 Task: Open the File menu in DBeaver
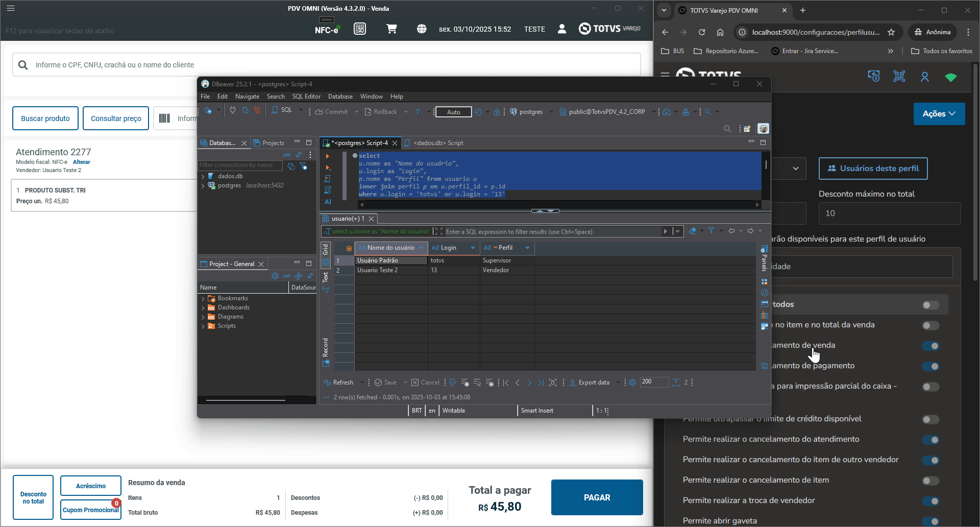[x=205, y=97]
